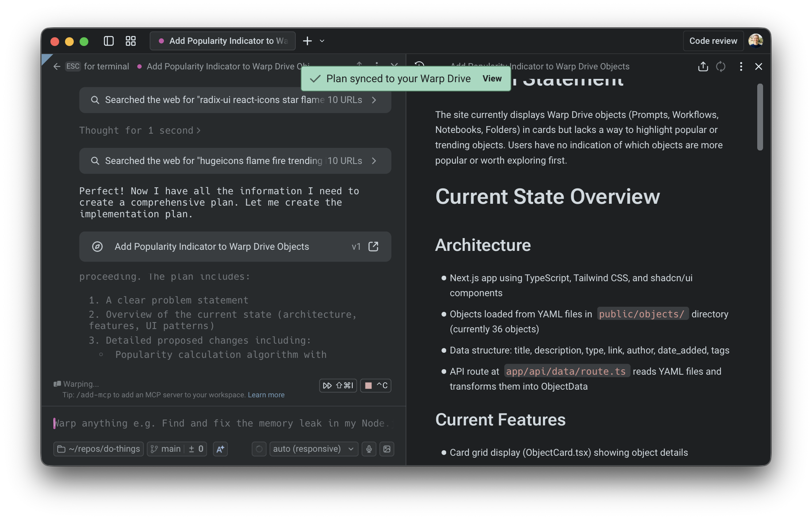This screenshot has height=520, width=812.
Task: Open the three-dot menu in plan panel
Action: tap(741, 66)
